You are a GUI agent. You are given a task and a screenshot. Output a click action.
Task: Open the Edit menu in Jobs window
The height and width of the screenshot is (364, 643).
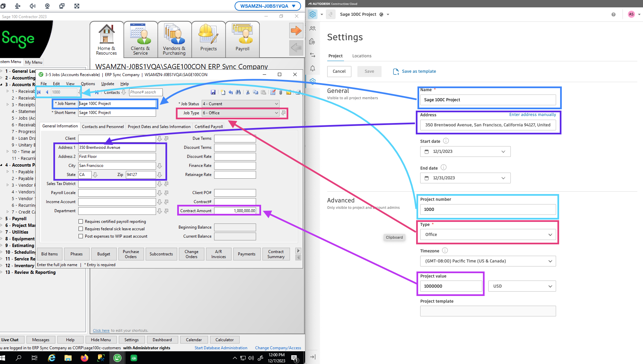(x=56, y=84)
